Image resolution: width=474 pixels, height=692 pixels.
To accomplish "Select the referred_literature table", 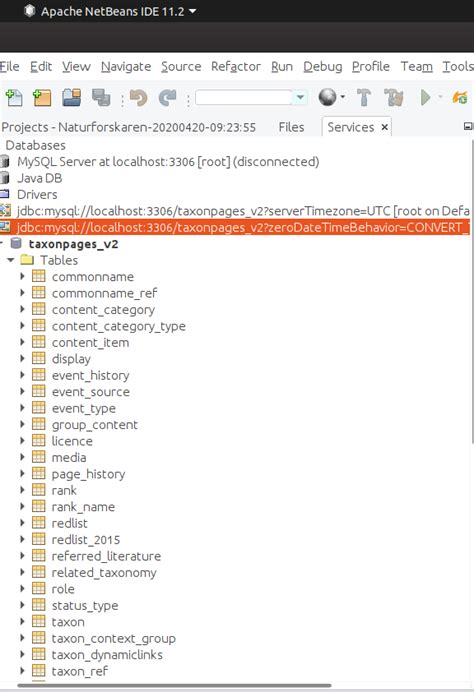I will (x=106, y=556).
